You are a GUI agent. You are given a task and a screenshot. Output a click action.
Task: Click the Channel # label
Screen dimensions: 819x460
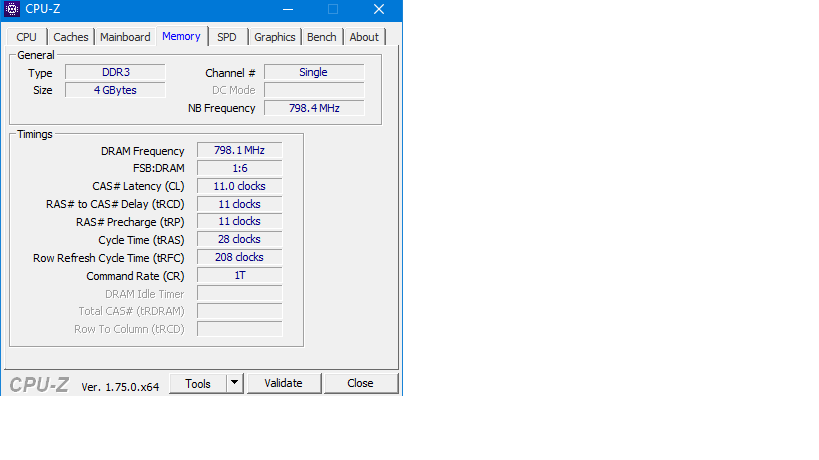pyautogui.click(x=230, y=73)
